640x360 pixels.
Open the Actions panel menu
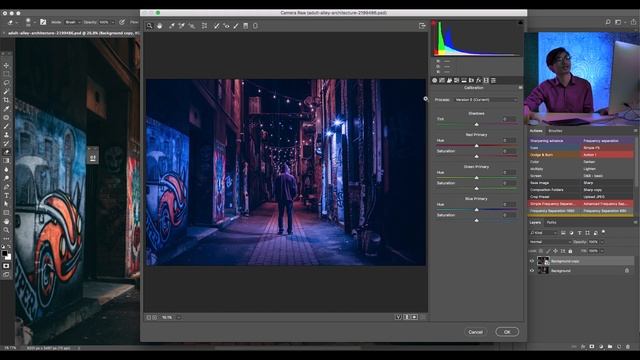[x=636, y=131]
